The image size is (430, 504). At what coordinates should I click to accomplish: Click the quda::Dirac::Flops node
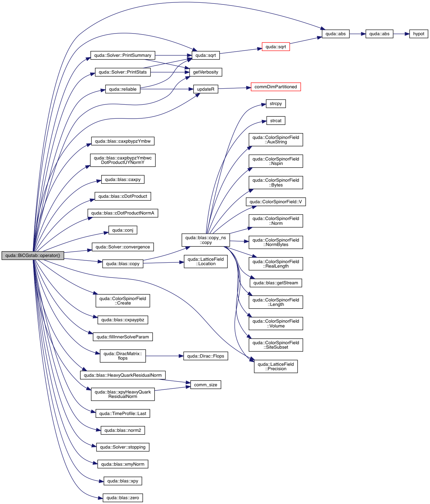point(206,356)
